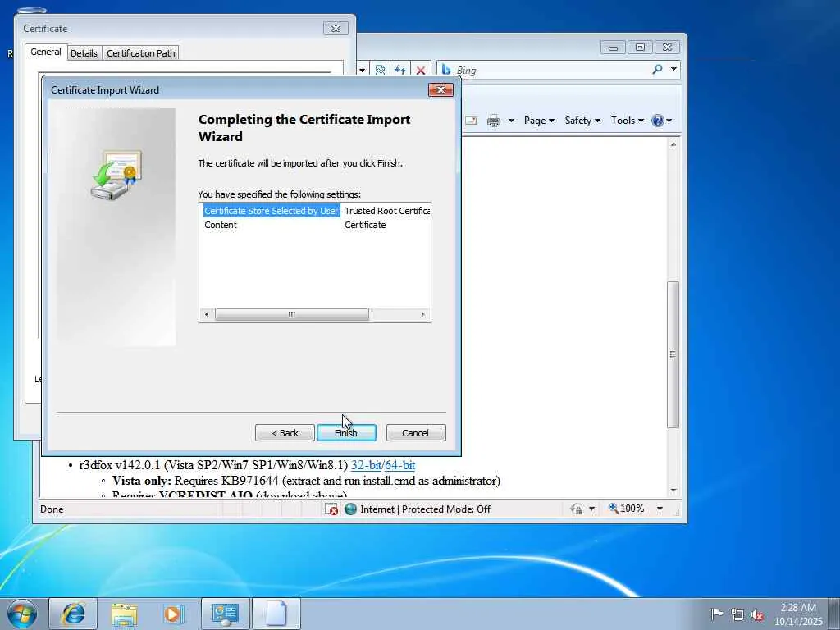Click the Help question mark icon
Image resolution: width=840 pixels, height=630 pixels.
tap(658, 121)
